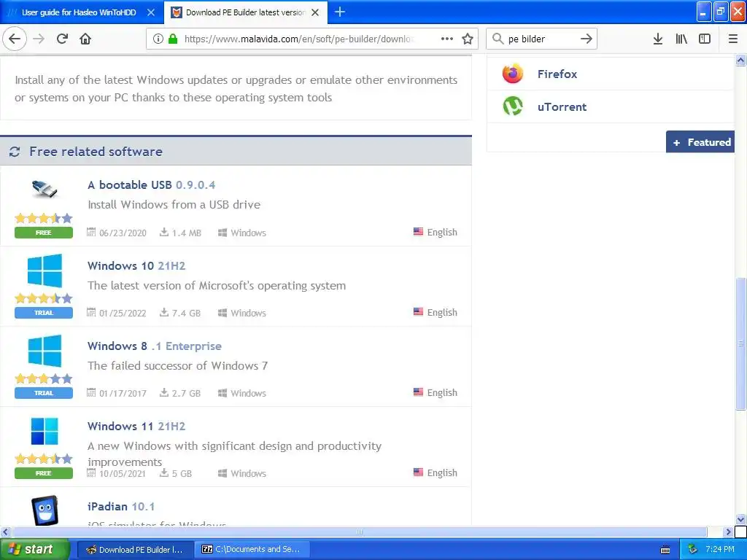Select the Download PE Builder taskbar button
Screen dimensions: 747x560
135,550
